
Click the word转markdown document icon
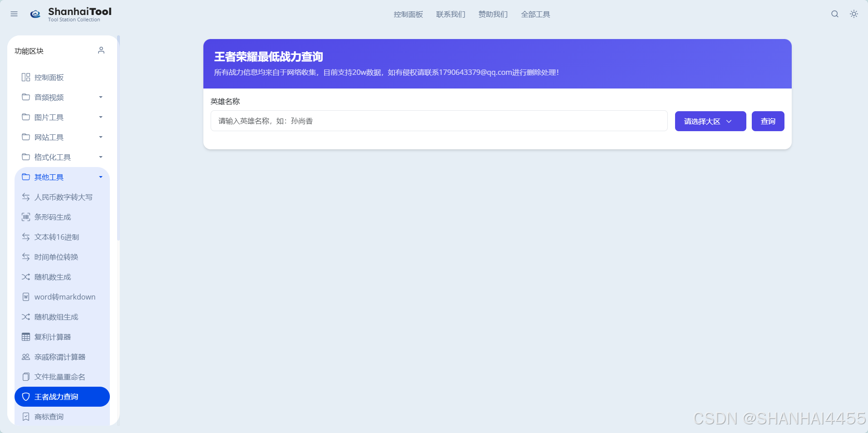(26, 297)
